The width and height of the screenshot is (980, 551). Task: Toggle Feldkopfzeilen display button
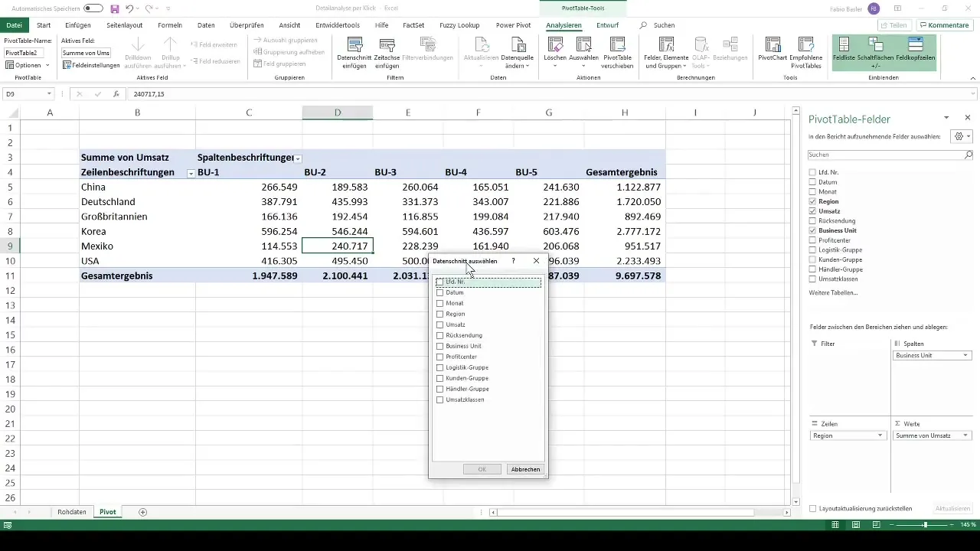(x=914, y=53)
